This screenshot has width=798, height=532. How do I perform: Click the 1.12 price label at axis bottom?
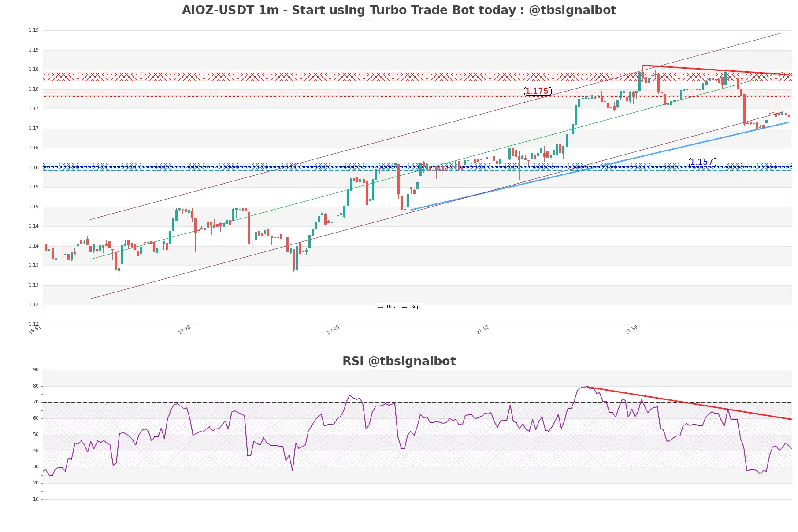(33, 324)
